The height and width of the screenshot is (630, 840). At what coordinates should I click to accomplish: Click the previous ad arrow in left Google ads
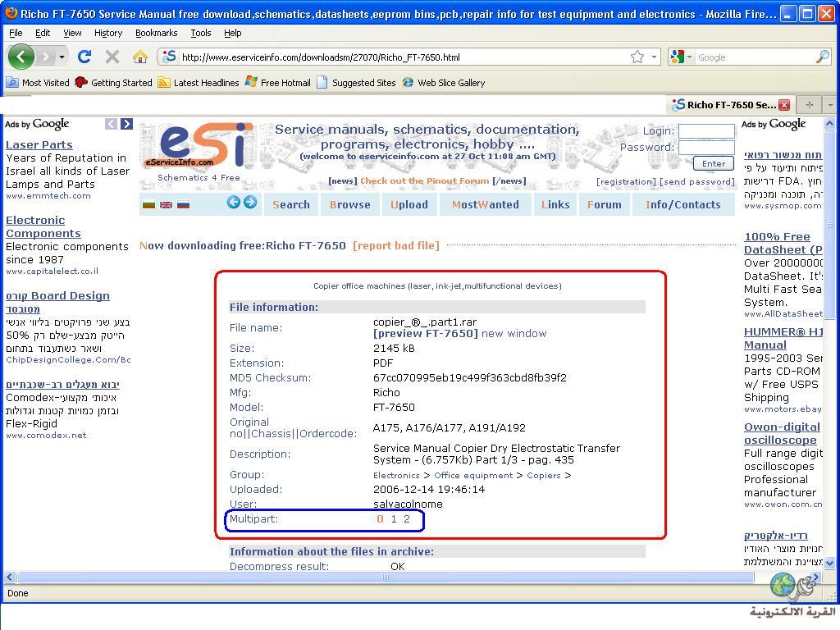pos(111,124)
